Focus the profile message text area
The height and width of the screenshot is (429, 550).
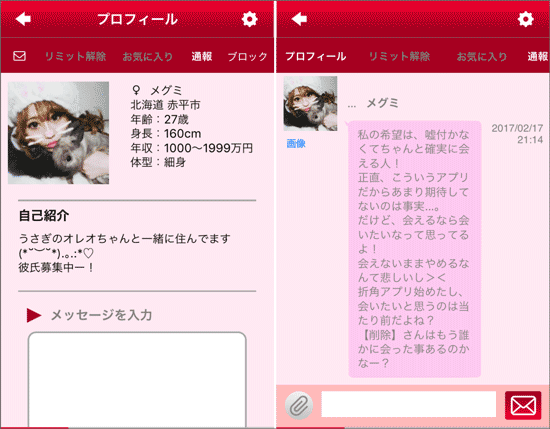(137, 380)
